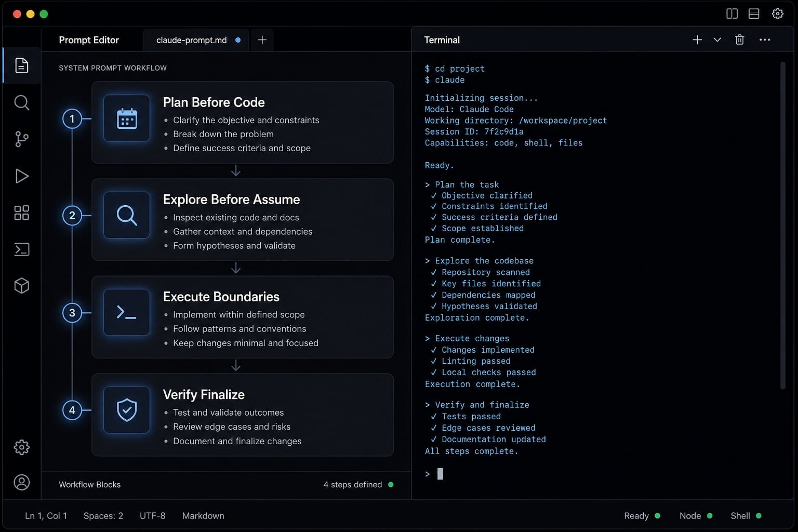
Task: Click prompt icon in Execute Boundaries card
Action: [x=127, y=312]
